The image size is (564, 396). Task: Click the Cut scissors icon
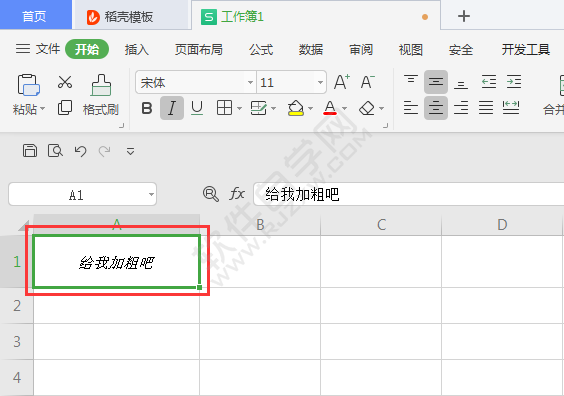click(65, 82)
